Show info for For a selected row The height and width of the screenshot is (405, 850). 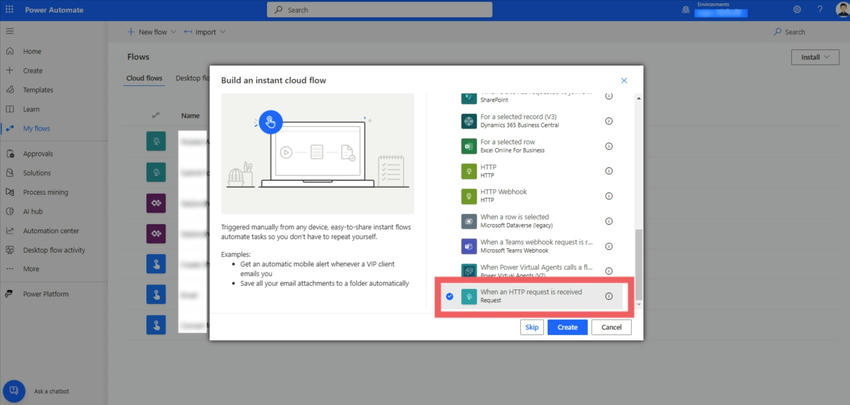point(609,146)
